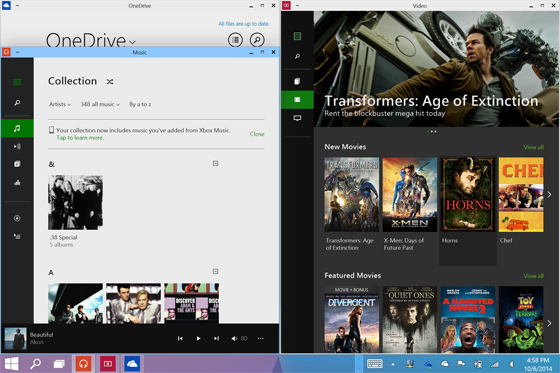Play the song Beautiful
560x373 pixels.
[x=199, y=338]
